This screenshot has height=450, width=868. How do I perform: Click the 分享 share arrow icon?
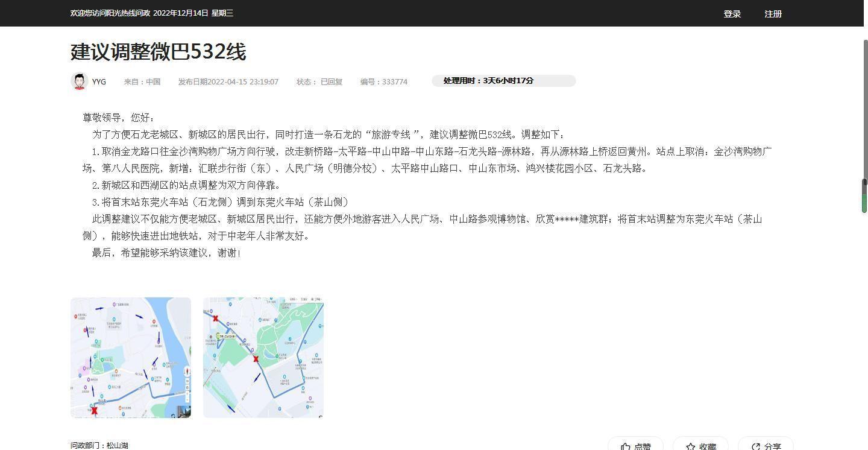[756, 447]
